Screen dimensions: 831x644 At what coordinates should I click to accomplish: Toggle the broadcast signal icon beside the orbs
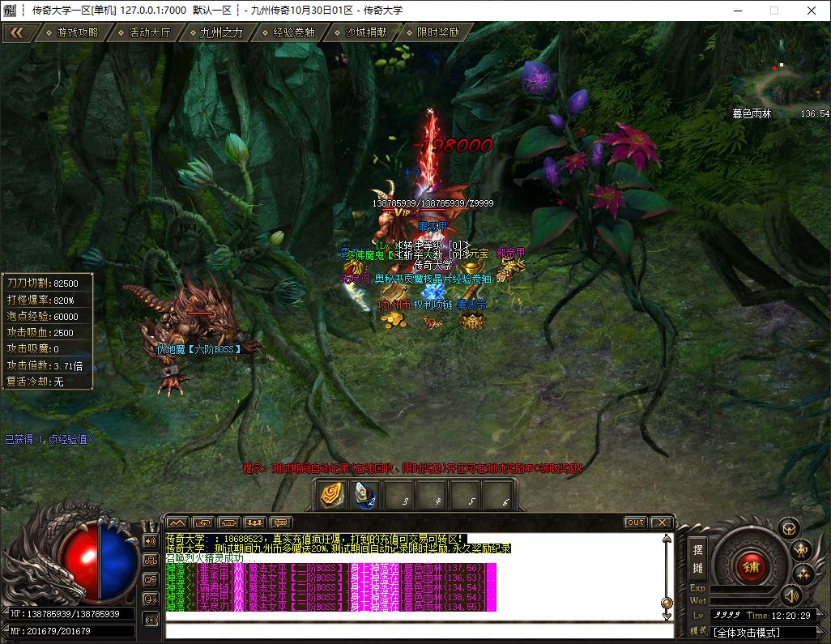point(151,619)
